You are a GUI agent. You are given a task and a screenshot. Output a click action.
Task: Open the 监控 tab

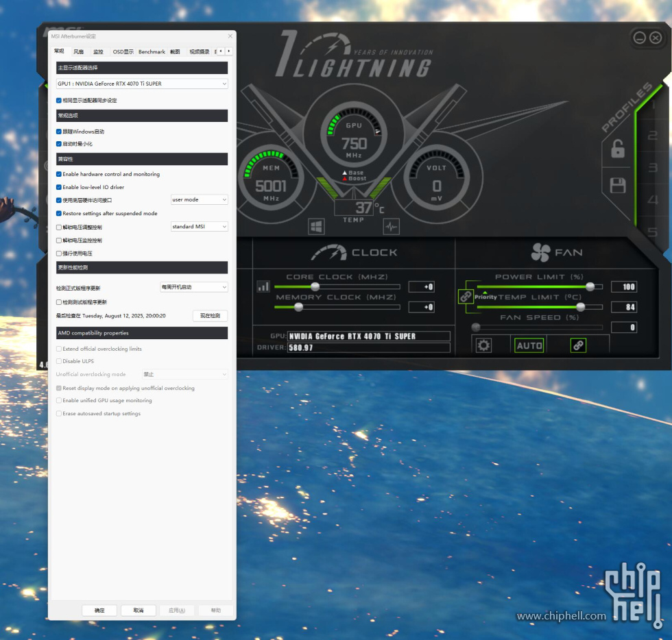point(98,52)
